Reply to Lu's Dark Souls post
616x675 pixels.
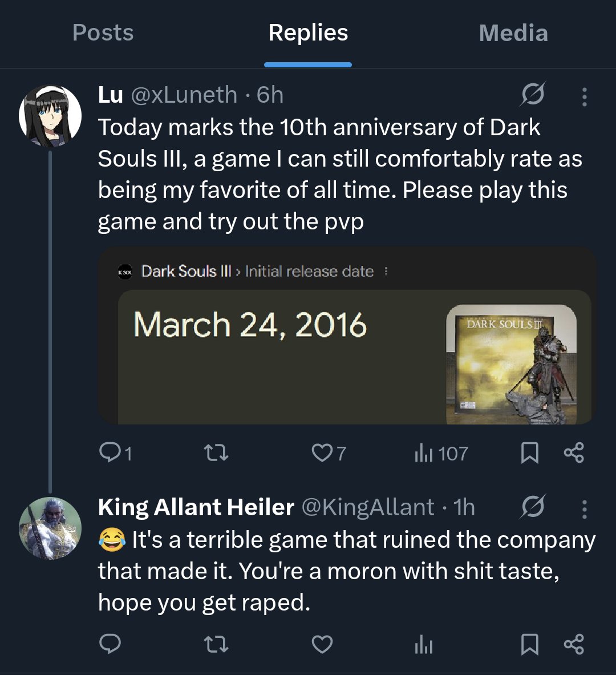tap(110, 453)
